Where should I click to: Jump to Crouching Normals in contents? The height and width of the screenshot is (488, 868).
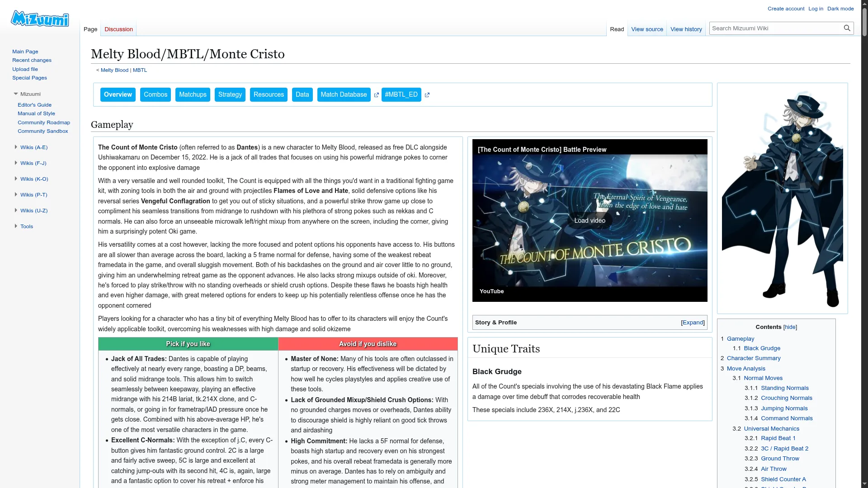click(786, 398)
